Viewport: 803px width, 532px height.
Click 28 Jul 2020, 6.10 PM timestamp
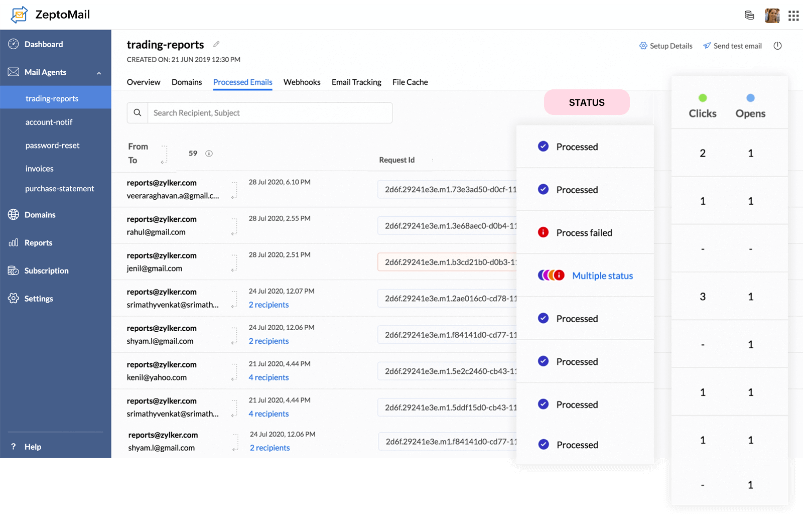280,182
